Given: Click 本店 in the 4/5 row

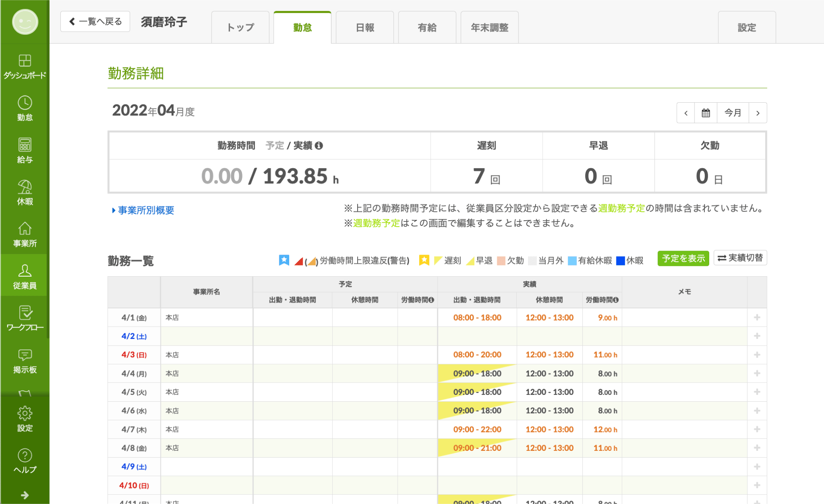Looking at the screenshot, I should point(172,392).
